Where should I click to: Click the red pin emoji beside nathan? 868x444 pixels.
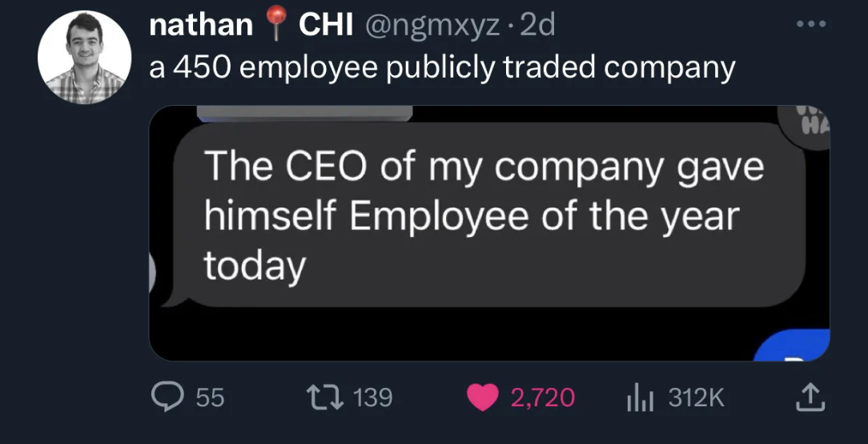click(276, 26)
